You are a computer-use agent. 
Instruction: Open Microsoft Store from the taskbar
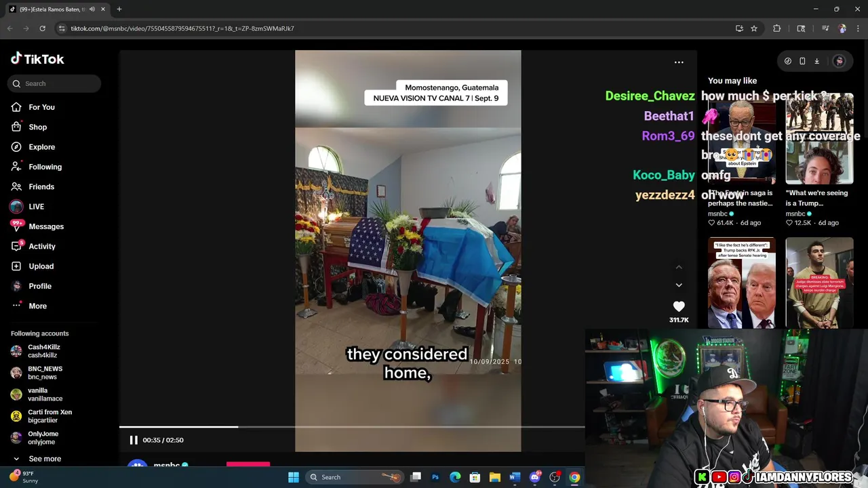[475, 477]
